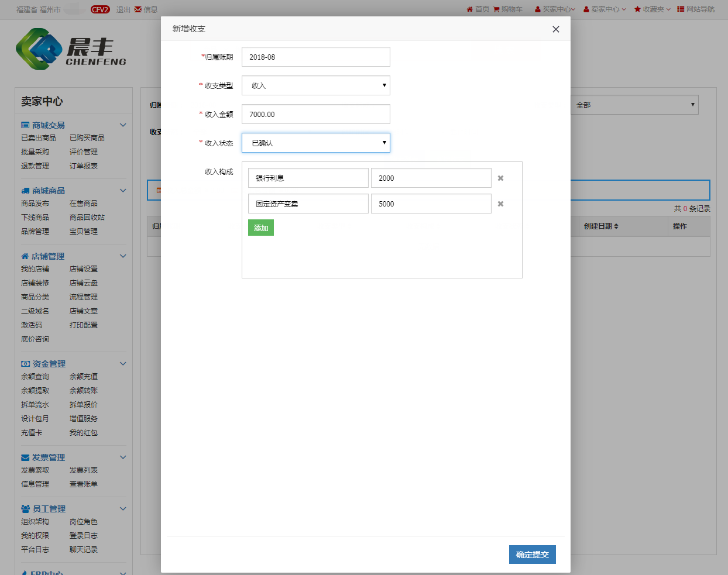Close the 新增收支 dialog
The width and height of the screenshot is (728, 575).
(x=555, y=29)
